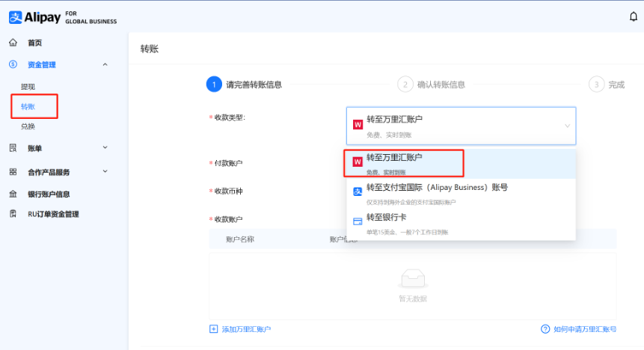Collapse the 资金管理 menu chevron
The image size is (644, 350).
pos(105,64)
